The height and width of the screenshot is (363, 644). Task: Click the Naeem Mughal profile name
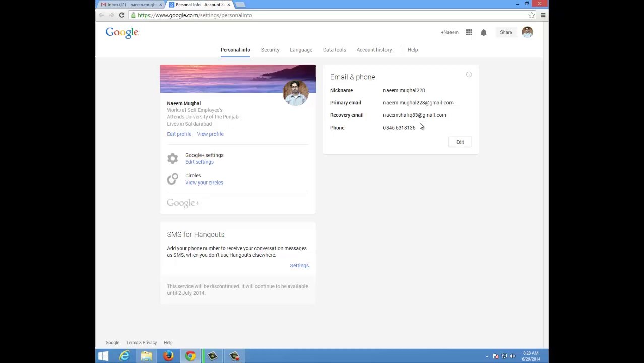coord(184,103)
